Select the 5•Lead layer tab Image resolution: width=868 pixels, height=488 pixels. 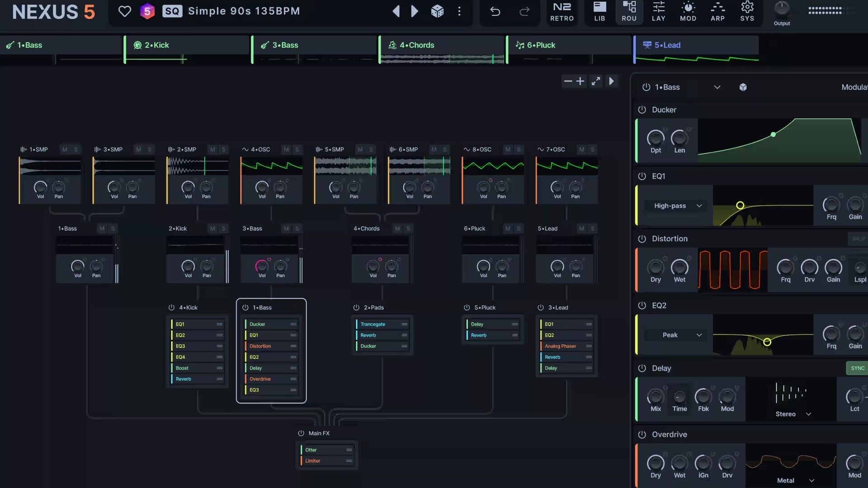point(697,45)
